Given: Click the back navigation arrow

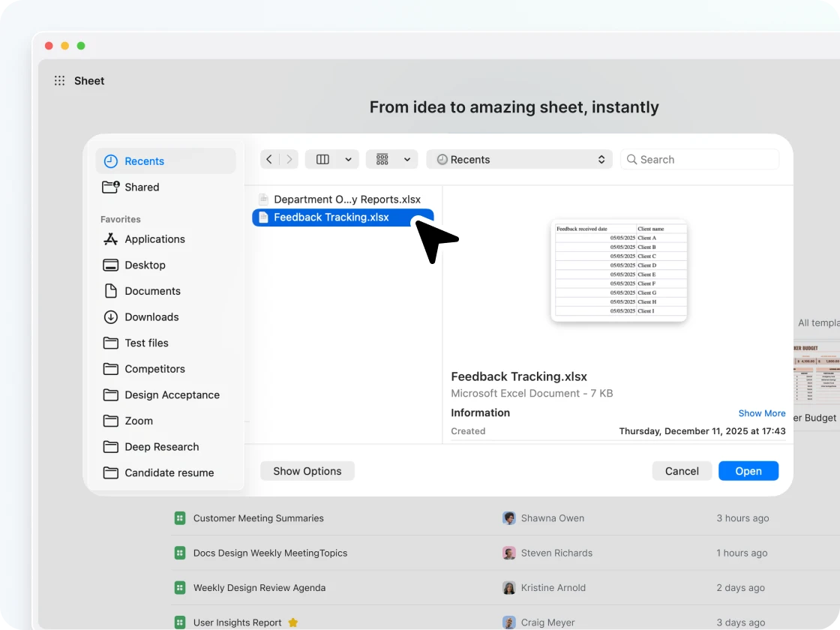Looking at the screenshot, I should click(x=270, y=159).
